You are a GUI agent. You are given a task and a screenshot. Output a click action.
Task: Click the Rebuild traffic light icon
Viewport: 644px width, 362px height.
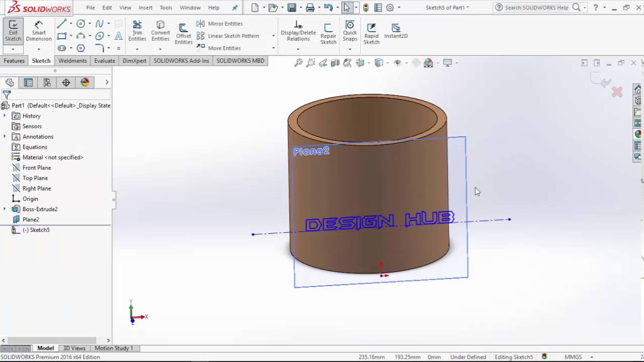[366, 8]
